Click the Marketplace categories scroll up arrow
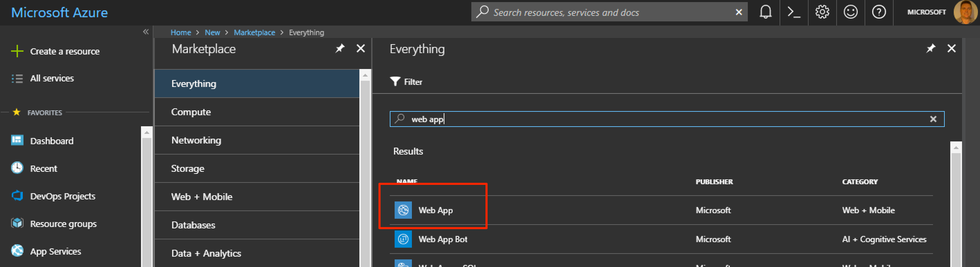The image size is (980, 267). [365, 75]
